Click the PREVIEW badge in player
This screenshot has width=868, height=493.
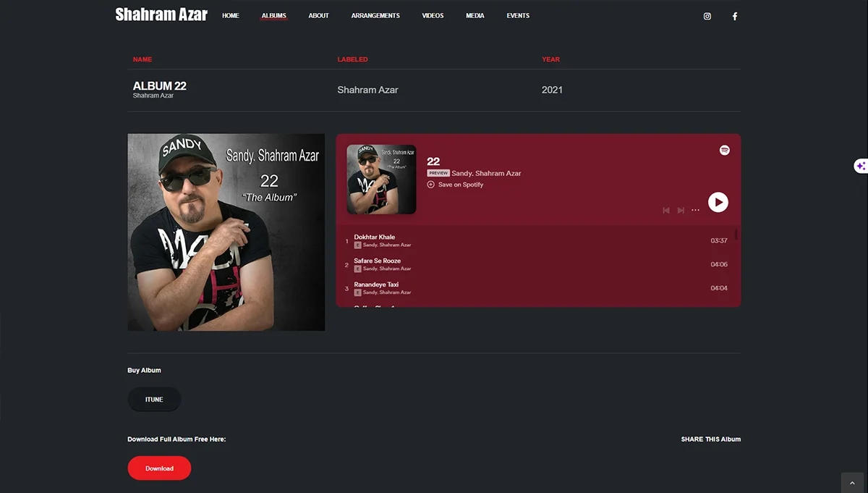(x=438, y=174)
